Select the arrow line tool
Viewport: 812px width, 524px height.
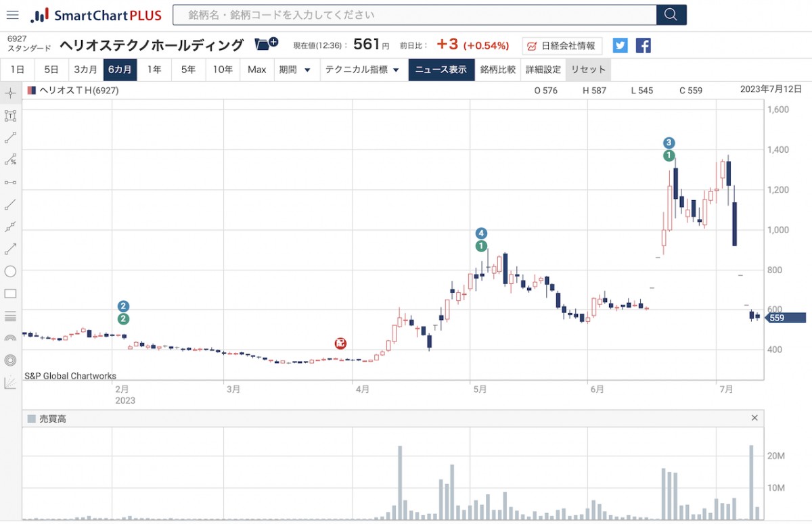pyautogui.click(x=10, y=249)
